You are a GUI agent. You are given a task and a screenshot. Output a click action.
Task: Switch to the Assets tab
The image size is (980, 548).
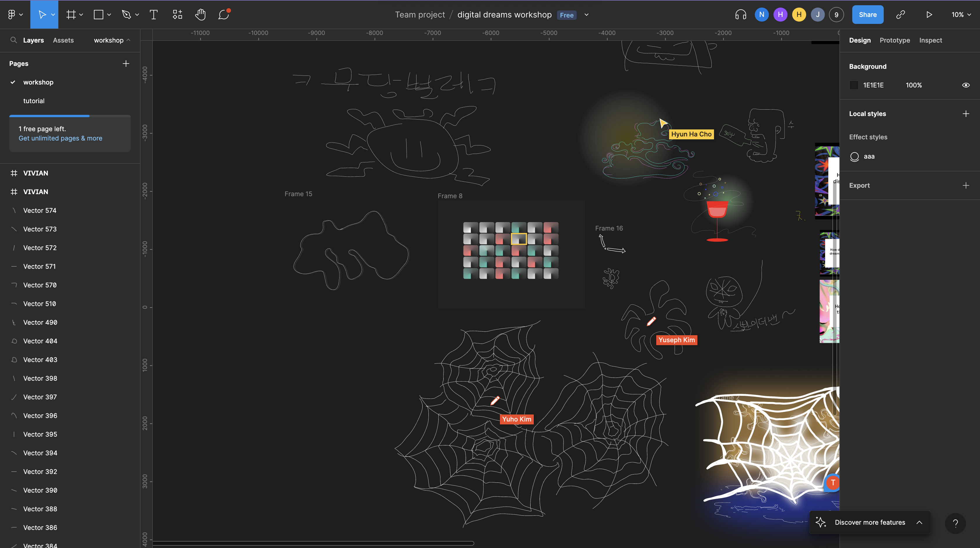tap(63, 40)
